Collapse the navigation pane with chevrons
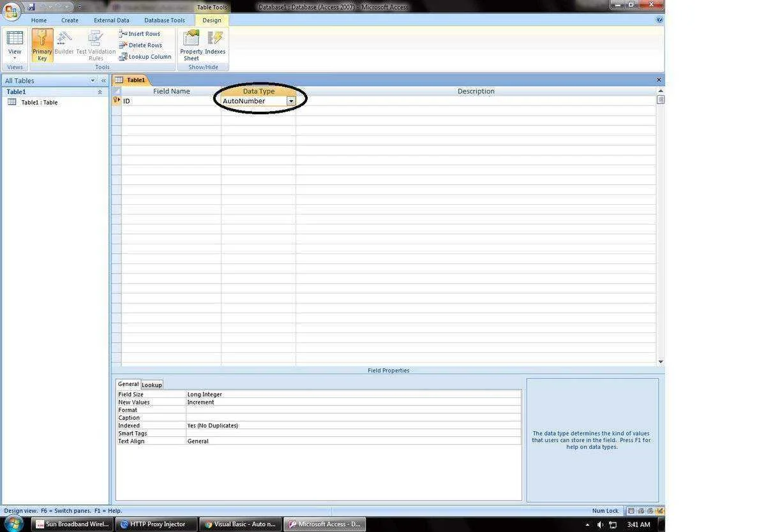The height and width of the screenshot is (532, 766). click(103, 81)
